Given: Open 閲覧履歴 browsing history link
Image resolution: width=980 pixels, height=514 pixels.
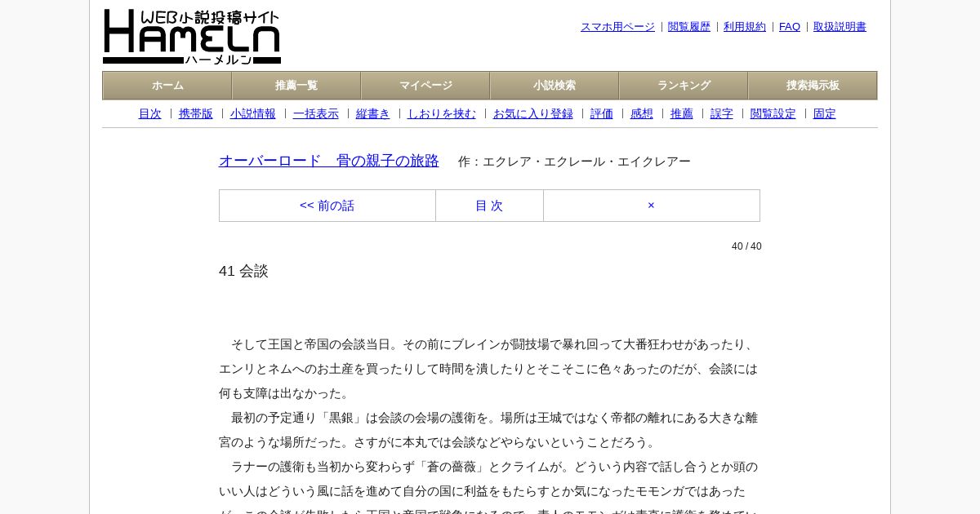Looking at the screenshot, I should click(689, 27).
